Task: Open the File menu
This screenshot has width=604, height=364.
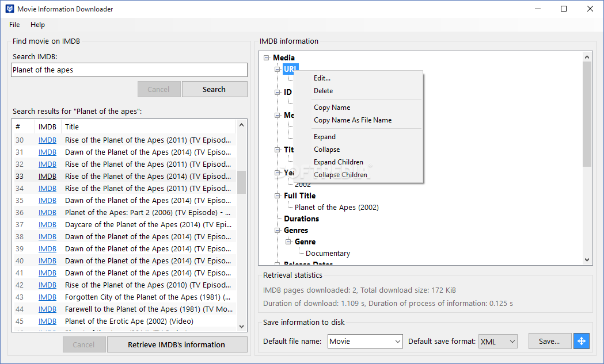Action: pyautogui.click(x=14, y=25)
